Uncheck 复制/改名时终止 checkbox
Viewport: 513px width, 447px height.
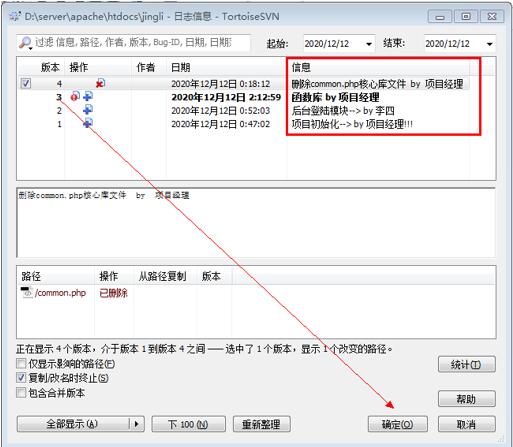tap(21, 378)
